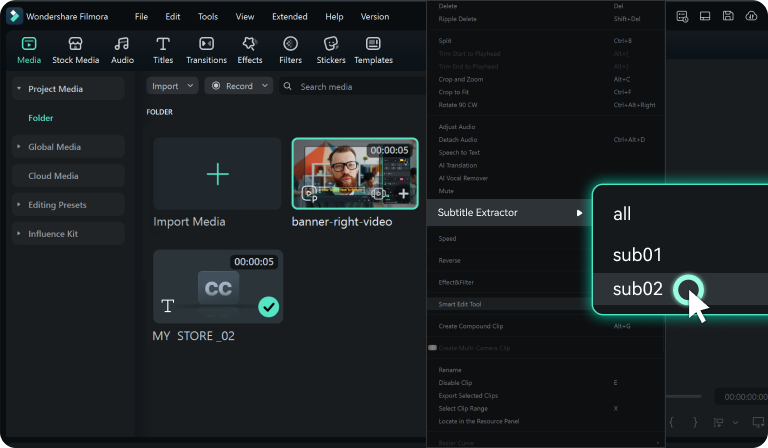Open the Version menu
The height and width of the screenshot is (448, 768).
click(375, 16)
